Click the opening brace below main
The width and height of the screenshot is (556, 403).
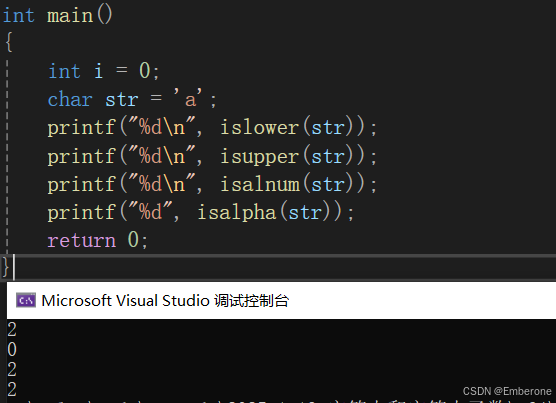[x=9, y=42]
